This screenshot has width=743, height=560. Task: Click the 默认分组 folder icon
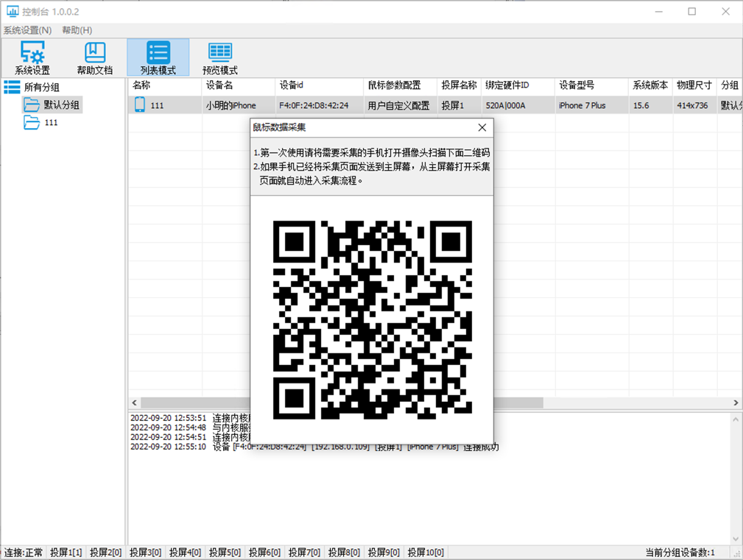(x=32, y=104)
